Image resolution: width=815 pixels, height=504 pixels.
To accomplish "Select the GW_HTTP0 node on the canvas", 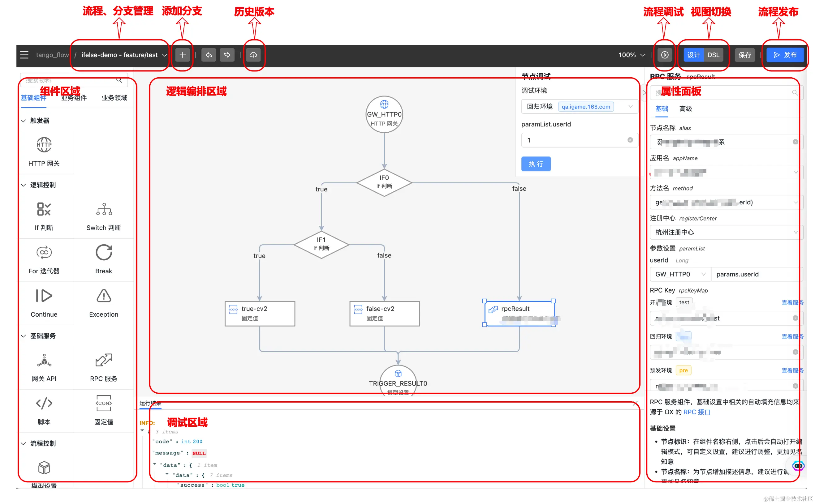I will click(x=384, y=114).
